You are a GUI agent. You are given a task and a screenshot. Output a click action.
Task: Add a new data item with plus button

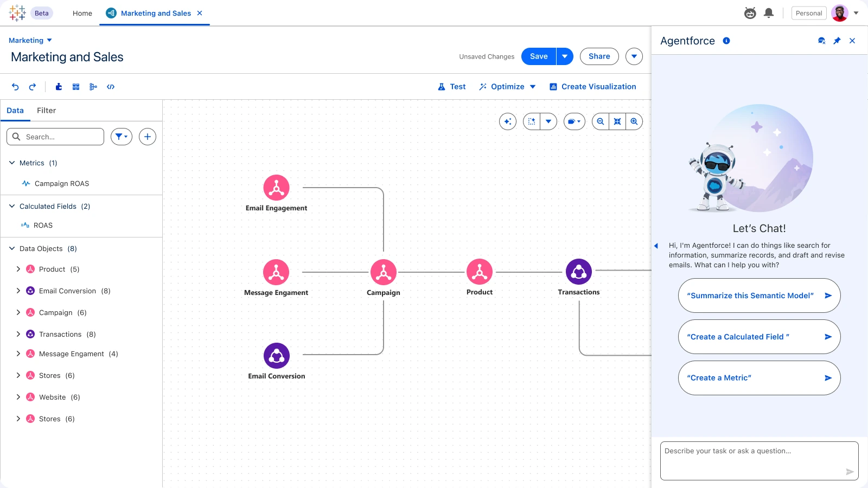point(148,137)
